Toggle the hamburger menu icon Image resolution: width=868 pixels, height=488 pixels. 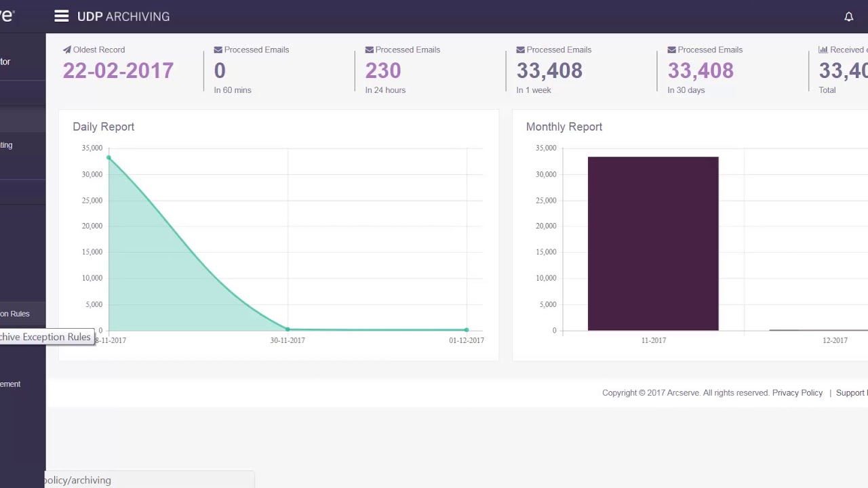coord(62,16)
